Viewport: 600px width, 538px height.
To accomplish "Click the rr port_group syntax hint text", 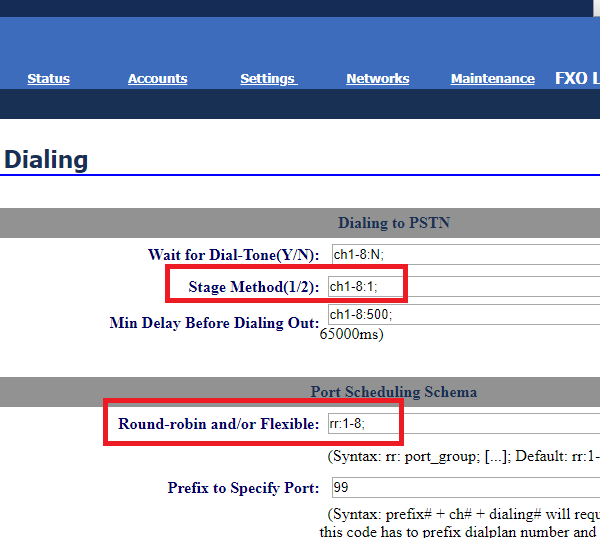I will 464,456.
